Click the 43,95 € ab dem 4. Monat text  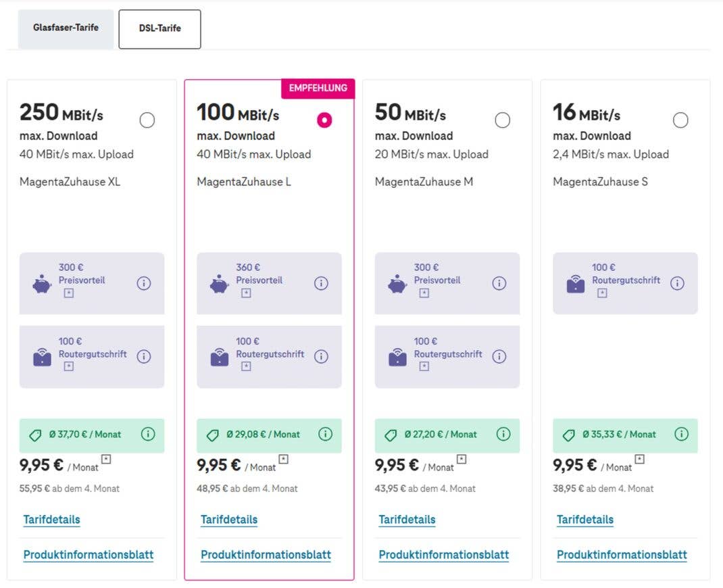tap(425, 489)
